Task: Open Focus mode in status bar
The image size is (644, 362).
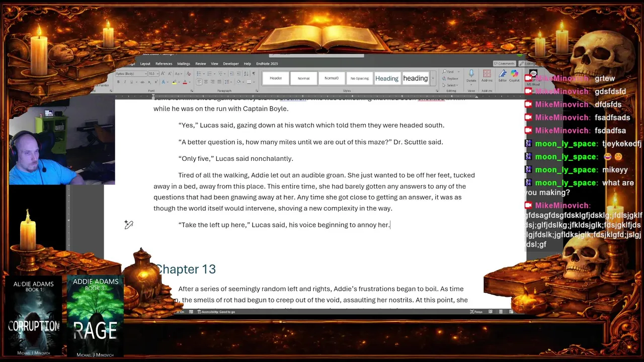Action: [476, 312]
